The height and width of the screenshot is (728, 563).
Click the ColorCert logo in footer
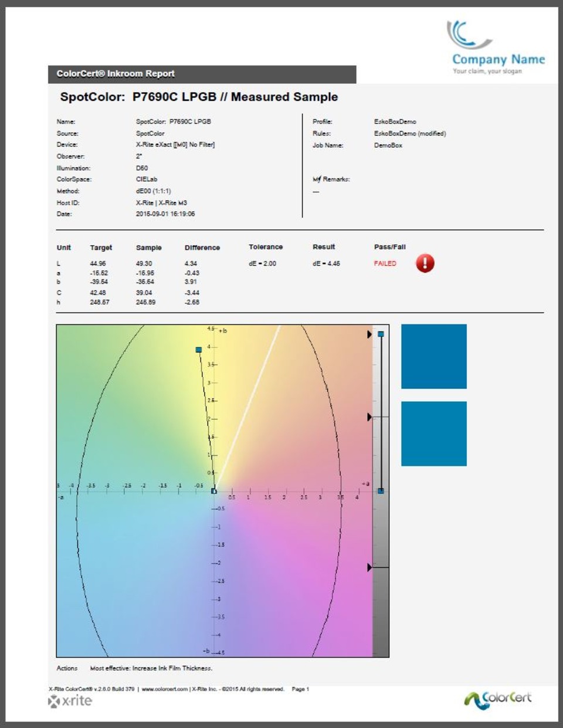tap(498, 699)
